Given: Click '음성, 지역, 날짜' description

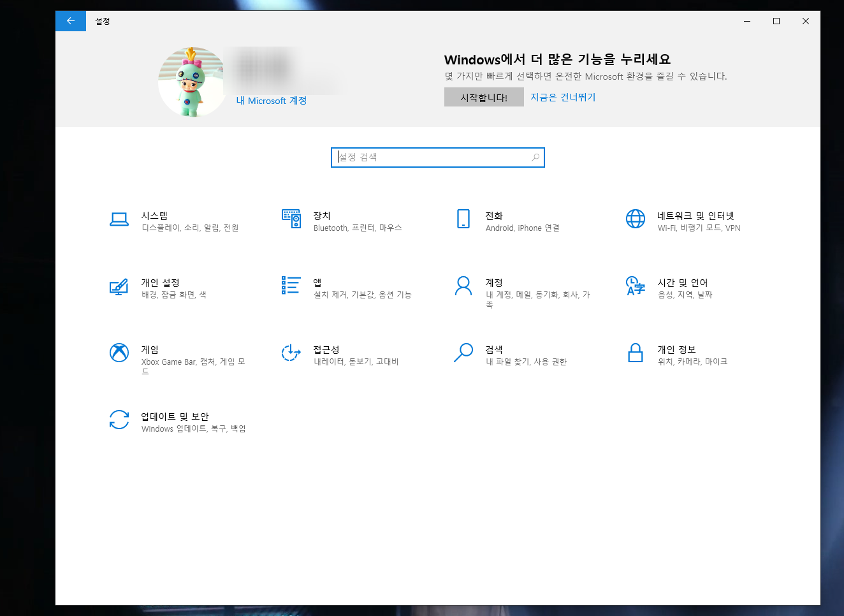Looking at the screenshot, I should (x=685, y=295).
